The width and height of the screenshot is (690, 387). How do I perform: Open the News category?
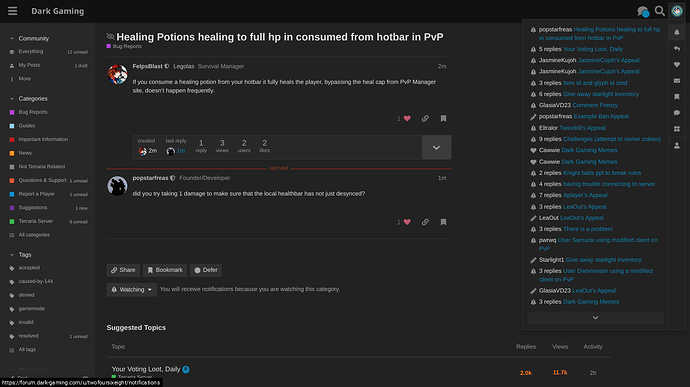coord(25,153)
